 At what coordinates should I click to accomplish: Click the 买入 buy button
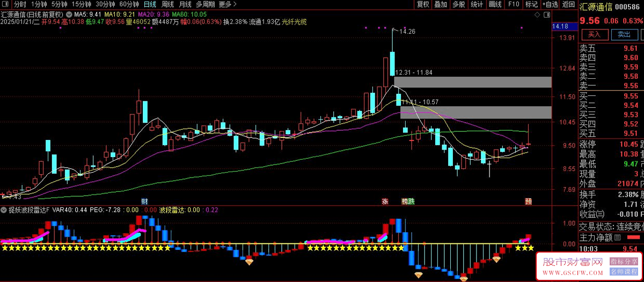click(594, 34)
